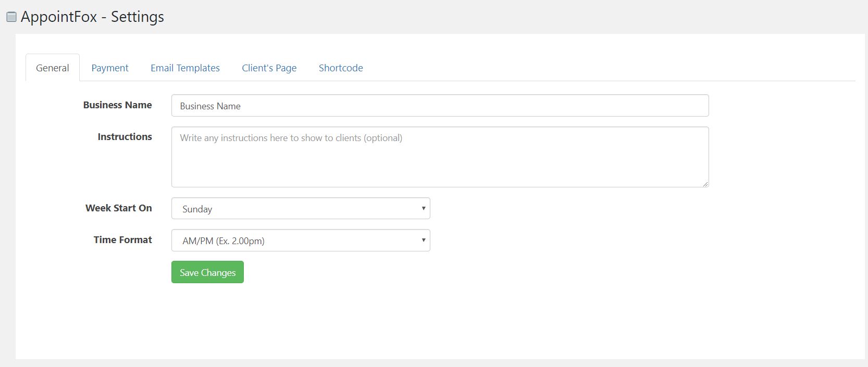Open the Week Start On dropdown
868x367 pixels.
(300, 209)
